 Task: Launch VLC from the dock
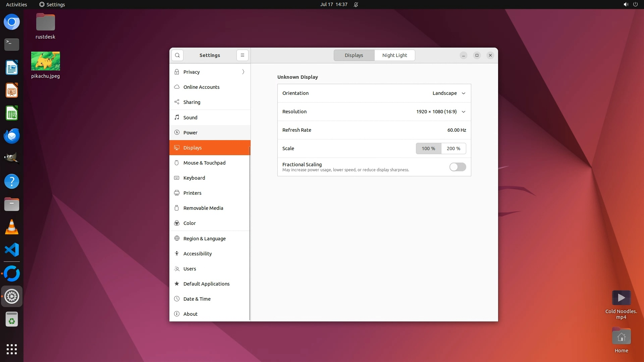pos(12,227)
